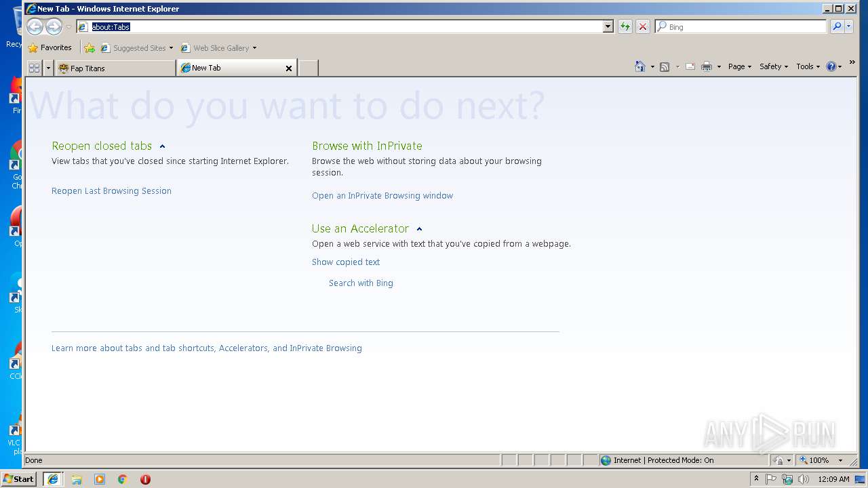Screen dimensions: 868x488
Task: Click the Read Mail envelope icon
Action: pyautogui.click(x=690, y=66)
